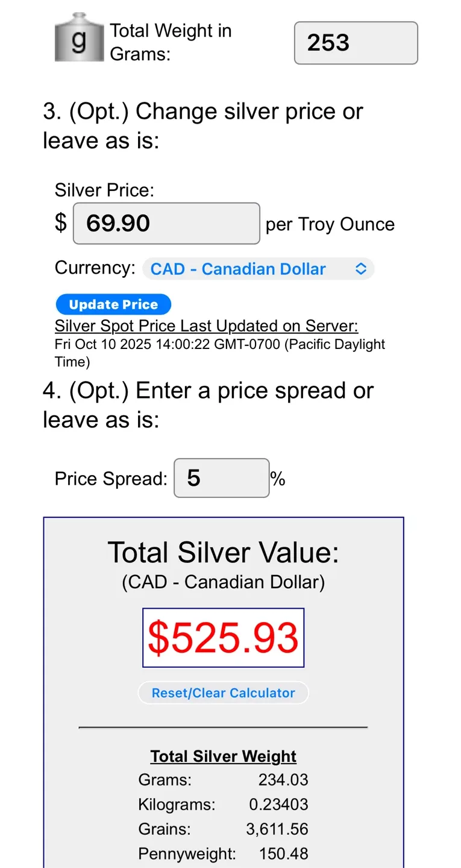Select the Silver Price input box
Image resolution: width=461 pixels, height=868 pixels.
pos(166,224)
